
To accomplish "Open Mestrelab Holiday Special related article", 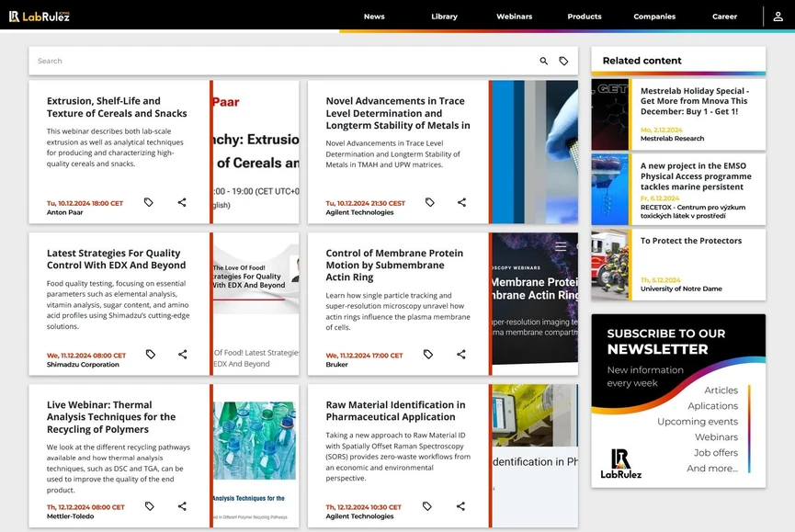I will click(695, 101).
